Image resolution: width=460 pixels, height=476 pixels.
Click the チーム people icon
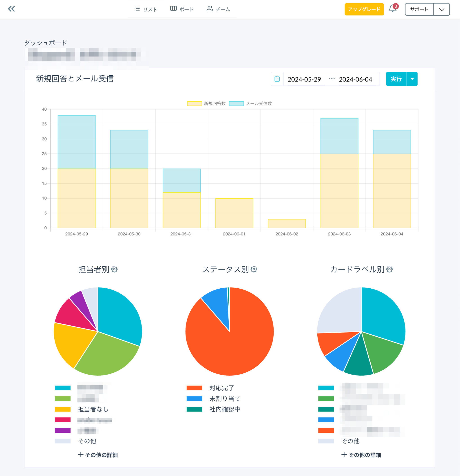(210, 9)
